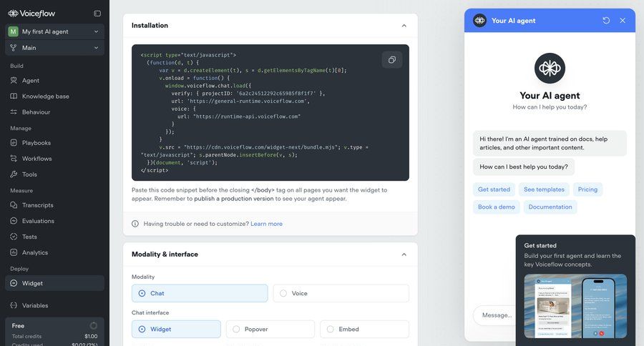Image resolution: width=644 pixels, height=346 pixels.
Task: Copy the installation code snippet
Action: (392, 60)
